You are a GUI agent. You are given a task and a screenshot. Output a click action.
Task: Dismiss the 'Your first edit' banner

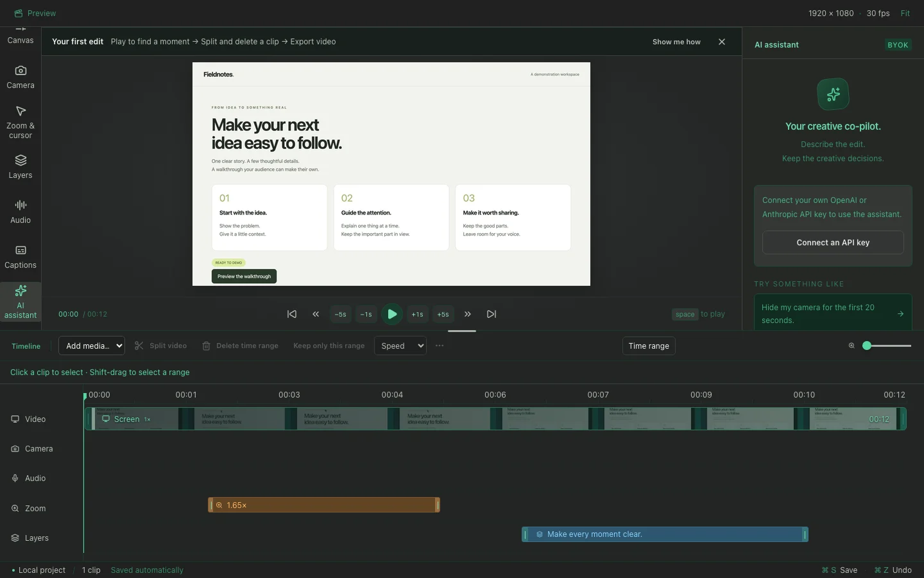722,42
